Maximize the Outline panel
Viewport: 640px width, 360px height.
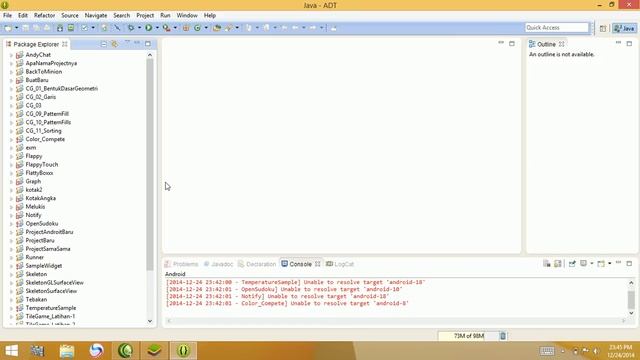(x=629, y=44)
